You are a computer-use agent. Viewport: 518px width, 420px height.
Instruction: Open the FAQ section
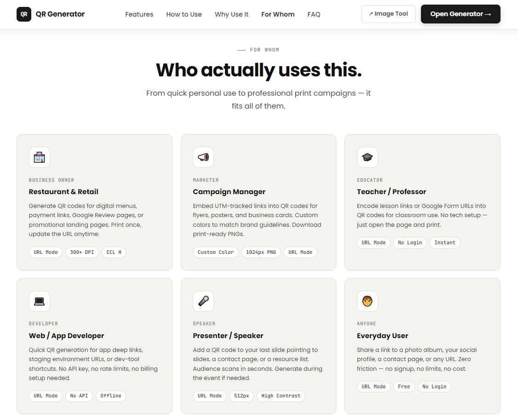pyautogui.click(x=314, y=14)
